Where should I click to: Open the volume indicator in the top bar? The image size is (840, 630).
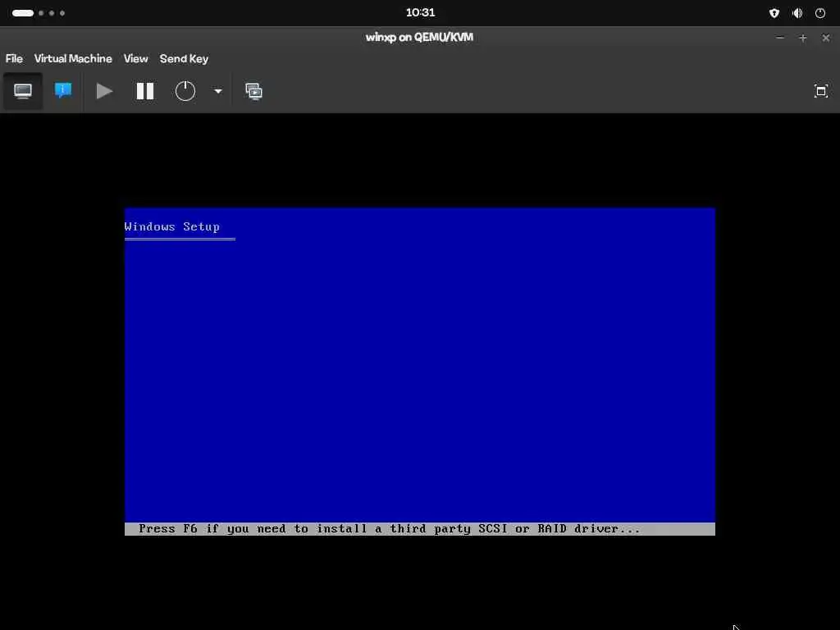797,13
